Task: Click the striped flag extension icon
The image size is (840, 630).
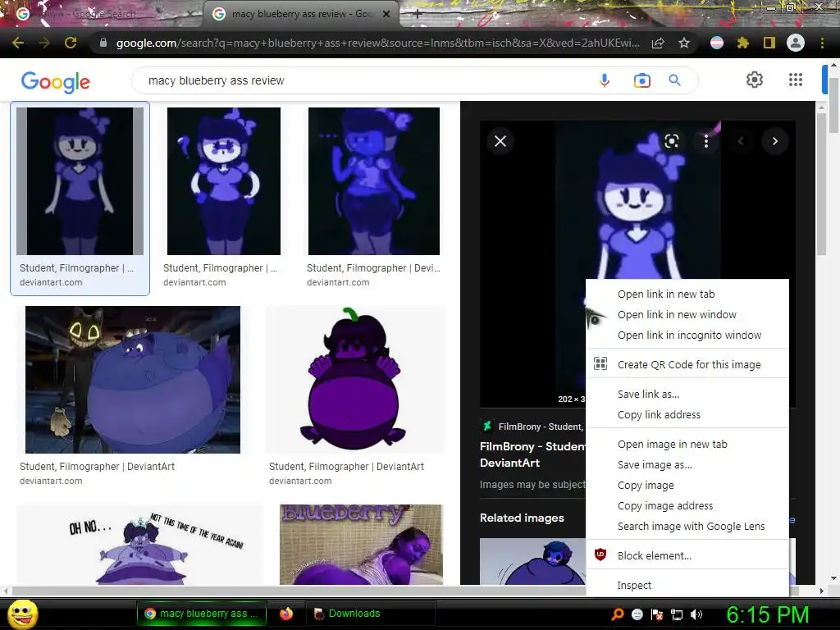Action: 717,43
